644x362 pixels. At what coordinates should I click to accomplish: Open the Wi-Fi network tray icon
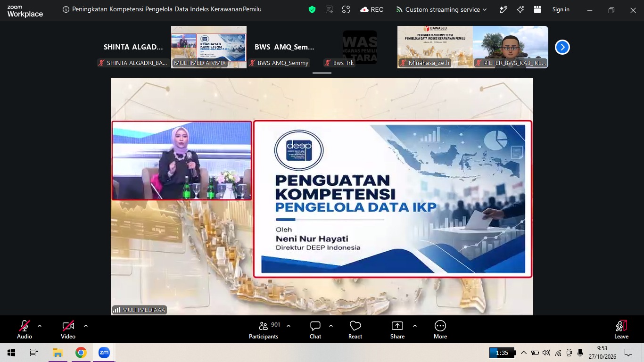pyautogui.click(x=558, y=353)
